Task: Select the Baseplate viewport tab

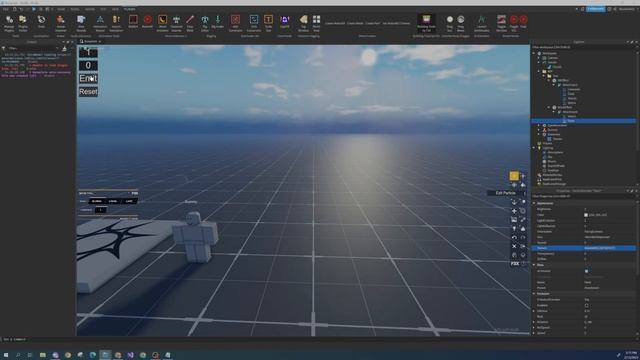Action: [x=90, y=41]
